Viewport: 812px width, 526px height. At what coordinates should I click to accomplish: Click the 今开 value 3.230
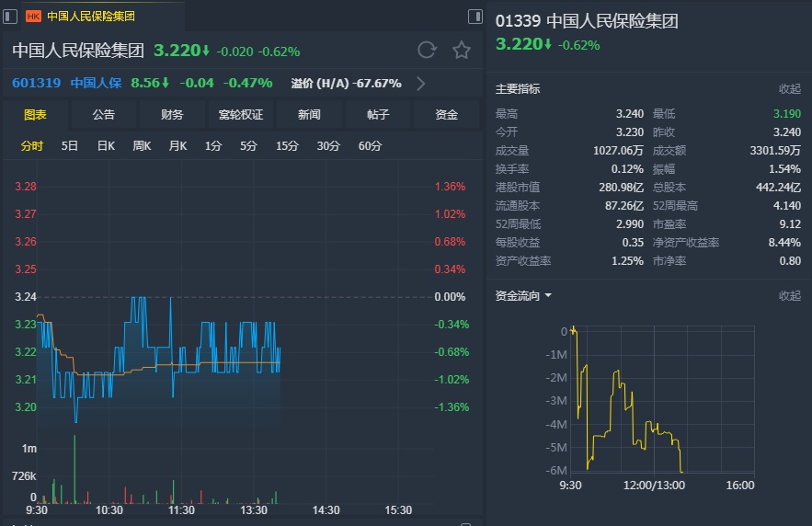(630, 132)
